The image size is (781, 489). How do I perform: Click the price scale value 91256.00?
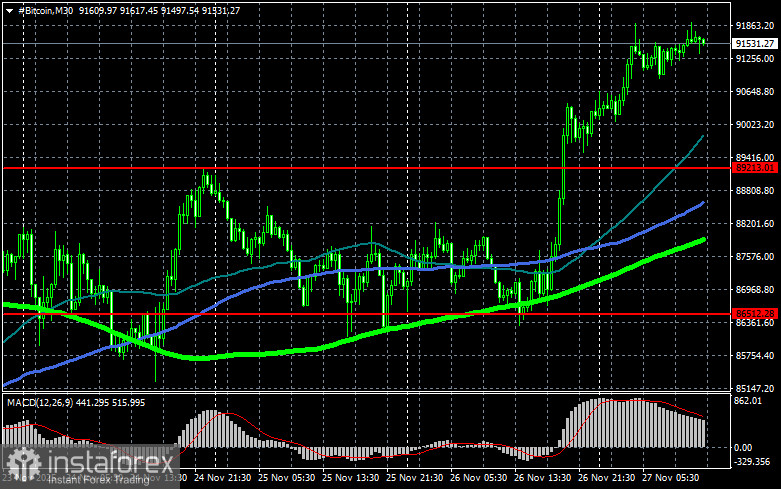pyautogui.click(x=755, y=59)
